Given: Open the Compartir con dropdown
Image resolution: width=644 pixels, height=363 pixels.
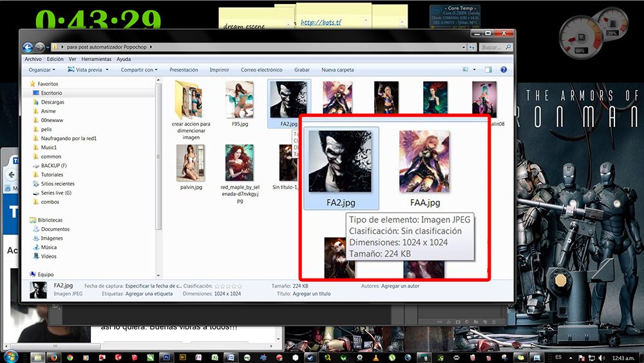Looking at the screenshot, I should [139, 70].
